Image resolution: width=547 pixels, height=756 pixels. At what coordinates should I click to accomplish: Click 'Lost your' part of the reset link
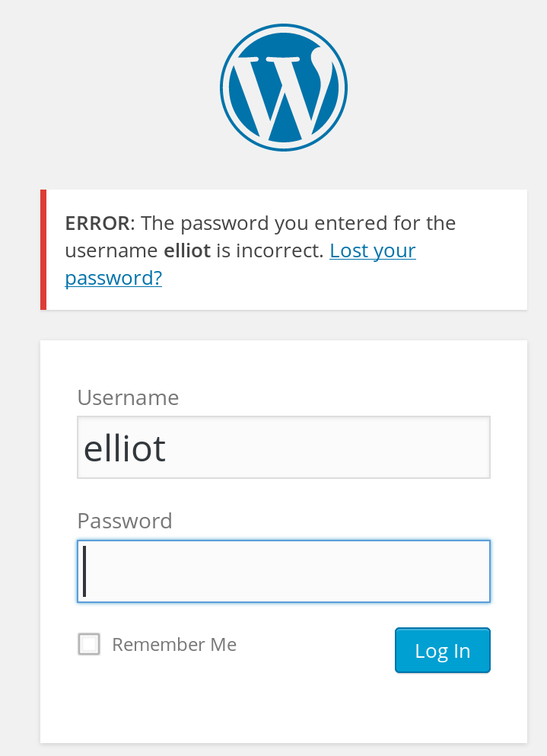pos(373,250)
